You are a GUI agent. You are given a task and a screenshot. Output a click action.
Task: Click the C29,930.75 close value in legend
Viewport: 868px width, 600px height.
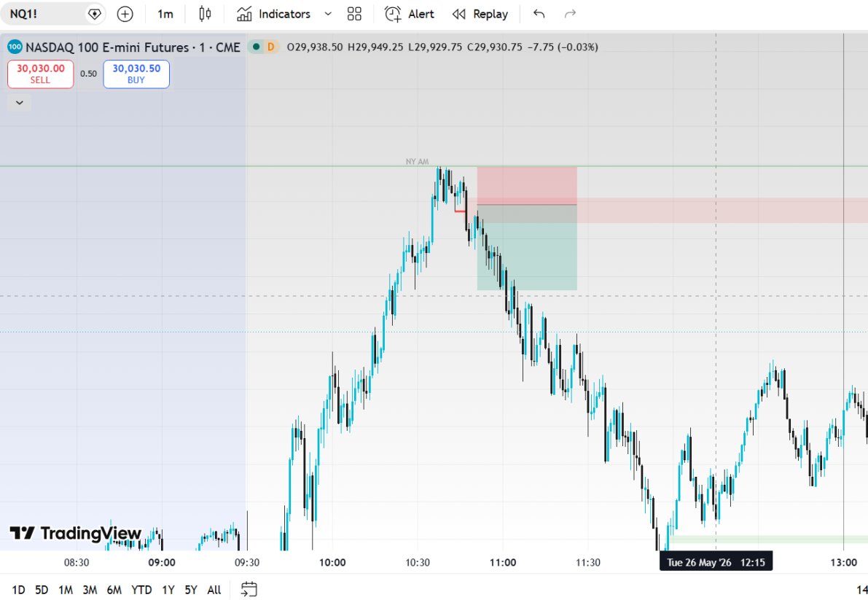point(494,47)
